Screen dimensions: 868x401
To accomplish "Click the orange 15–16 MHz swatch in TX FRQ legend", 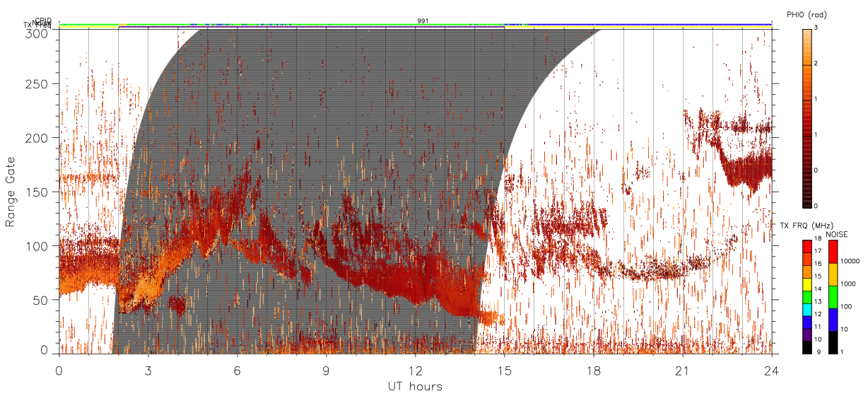I will (x=807, y=272).
